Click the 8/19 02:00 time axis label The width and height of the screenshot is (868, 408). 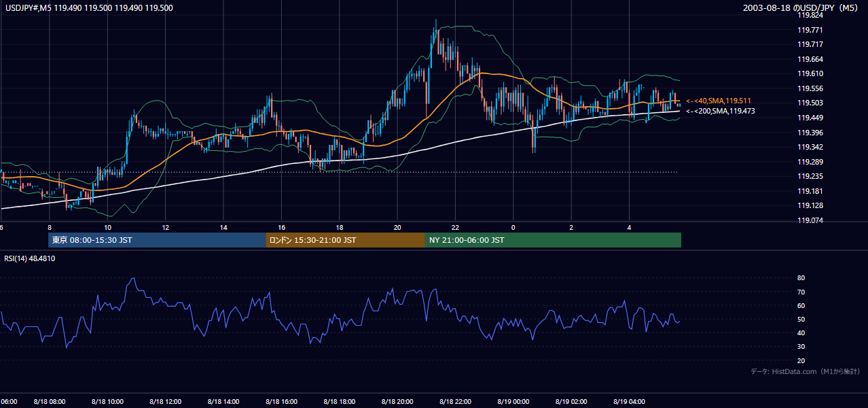coord(571,402)
